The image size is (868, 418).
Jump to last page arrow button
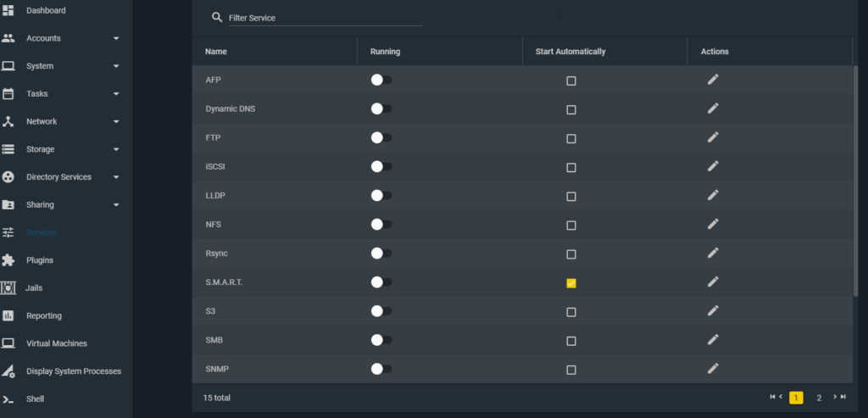[x=843, y=397]
